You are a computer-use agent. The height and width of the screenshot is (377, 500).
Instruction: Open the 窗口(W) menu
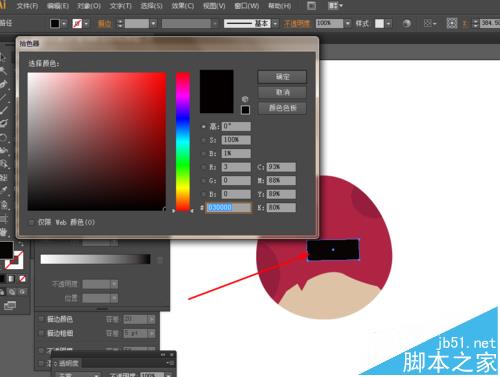click(x=247, y=6)
